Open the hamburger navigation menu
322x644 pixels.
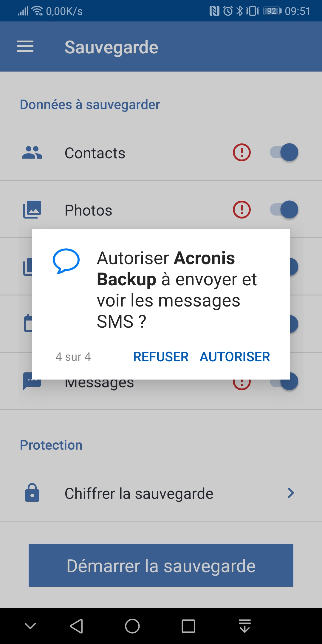[25, 47]
